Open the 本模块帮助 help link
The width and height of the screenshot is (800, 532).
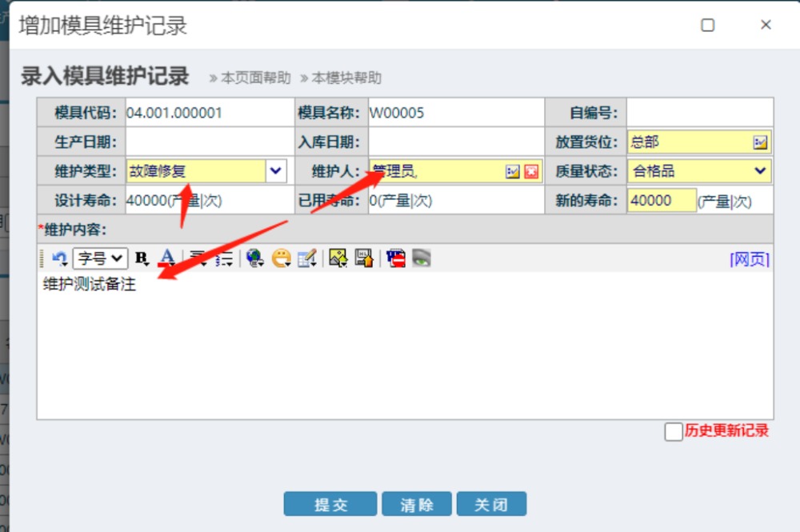pos(341,78)
